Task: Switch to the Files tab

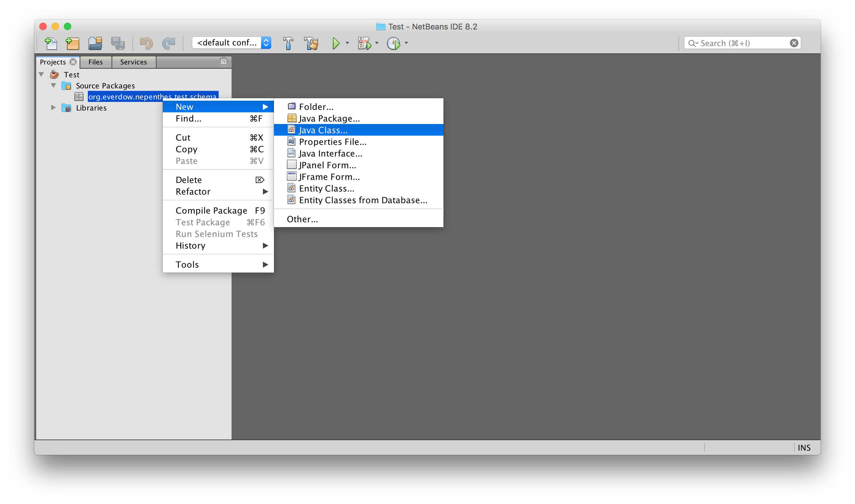Action: [x=96, y=62]
